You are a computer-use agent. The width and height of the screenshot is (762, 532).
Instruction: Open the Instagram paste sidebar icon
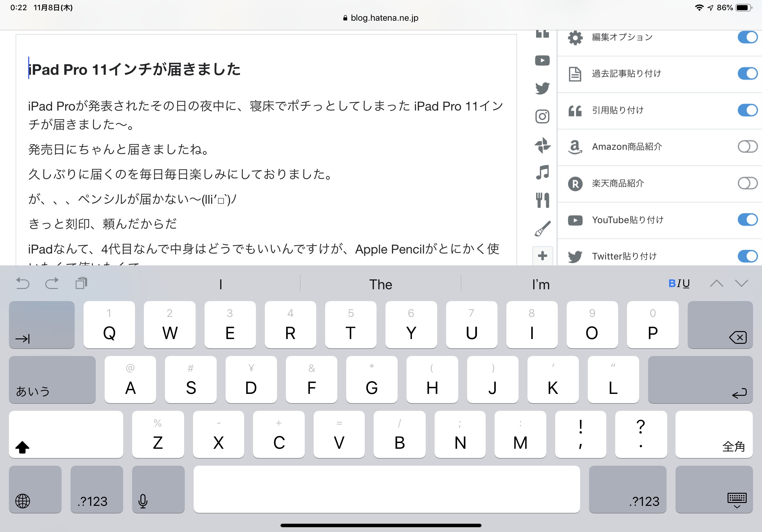(x=542, y=116)
